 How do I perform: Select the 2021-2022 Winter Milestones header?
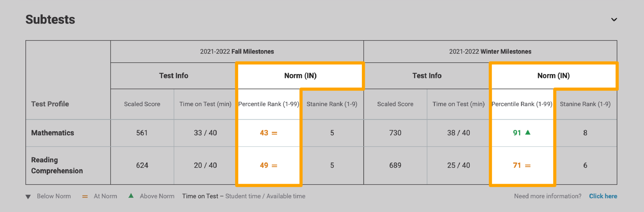[490, 51]
